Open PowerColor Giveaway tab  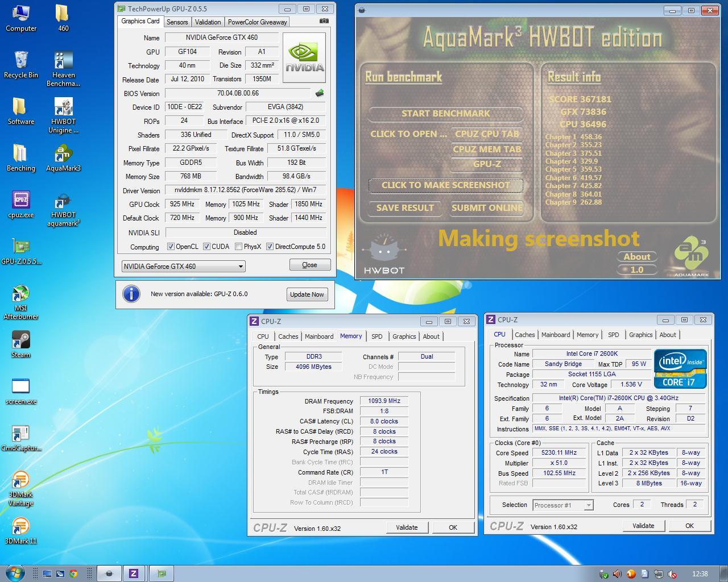(x=258, y=22)
